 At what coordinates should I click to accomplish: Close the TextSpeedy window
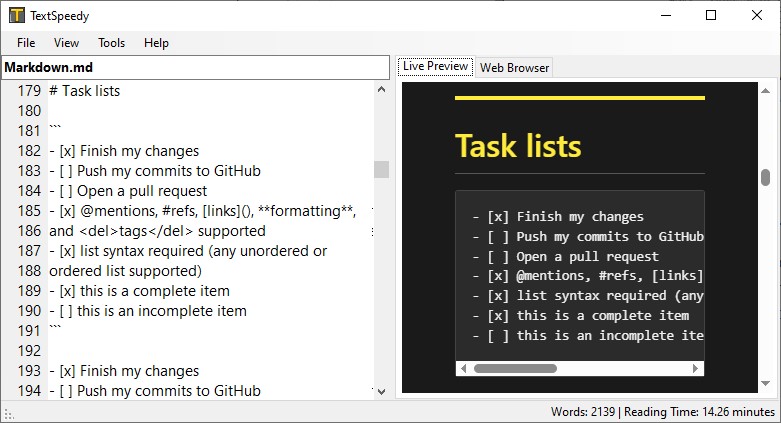757,15
